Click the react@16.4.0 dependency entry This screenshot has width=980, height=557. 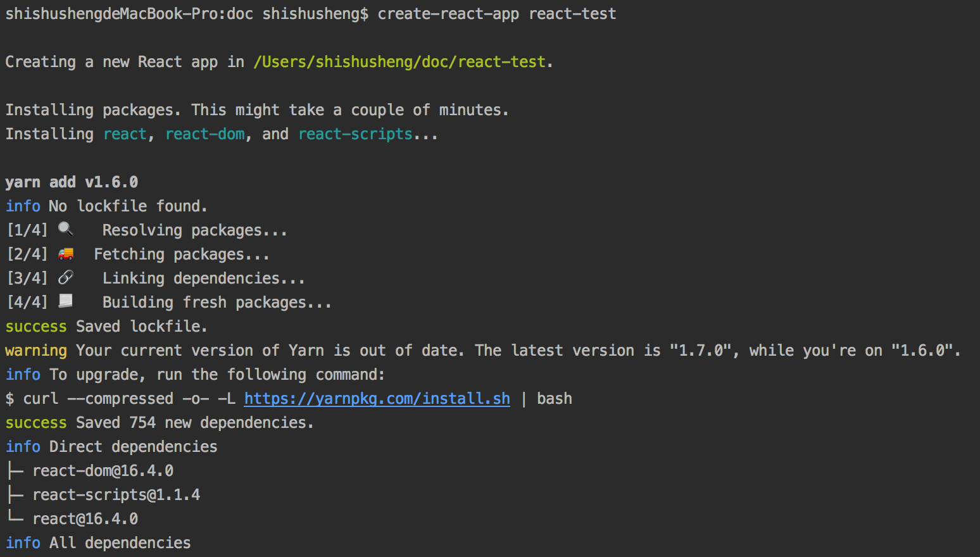pyautogui.click(x=85, y=519)
